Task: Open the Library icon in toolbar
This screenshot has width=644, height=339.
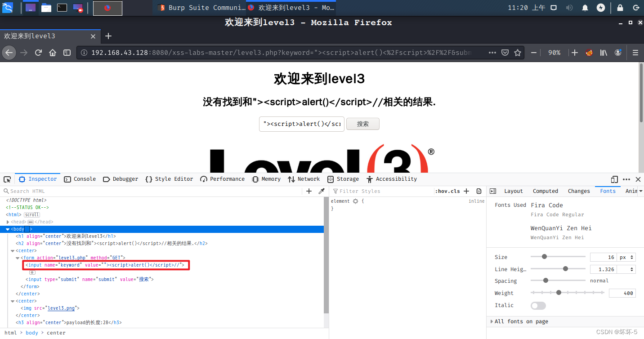Action: click(604, 53)
